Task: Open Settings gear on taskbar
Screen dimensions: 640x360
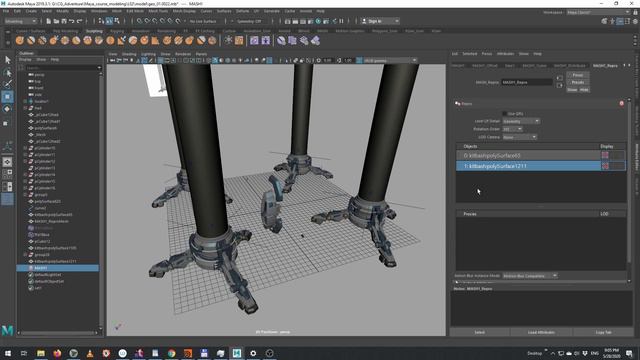Action: 253,353
